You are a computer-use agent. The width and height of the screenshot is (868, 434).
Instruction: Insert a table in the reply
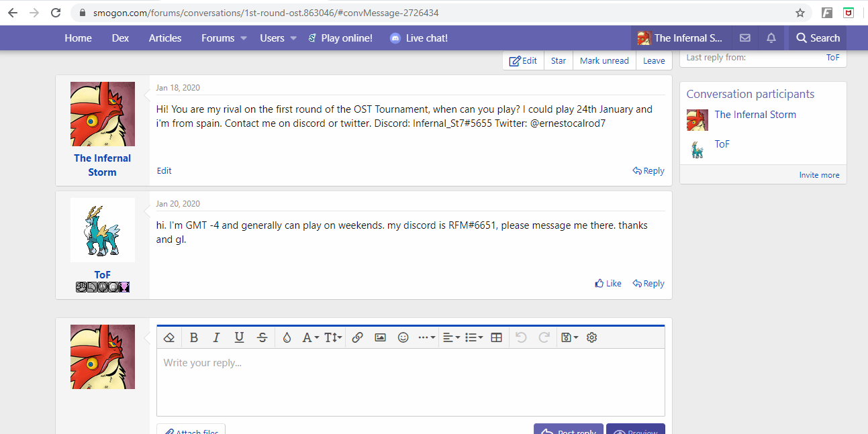pyautogui.click(x=496, y=337)
